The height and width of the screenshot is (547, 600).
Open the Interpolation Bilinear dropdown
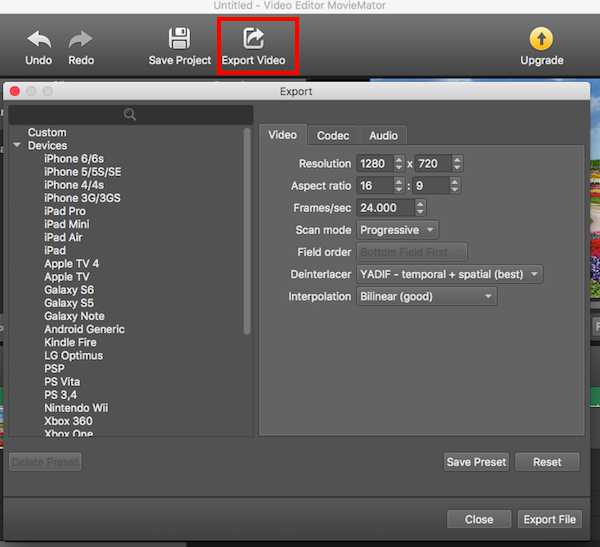[426, 297]
